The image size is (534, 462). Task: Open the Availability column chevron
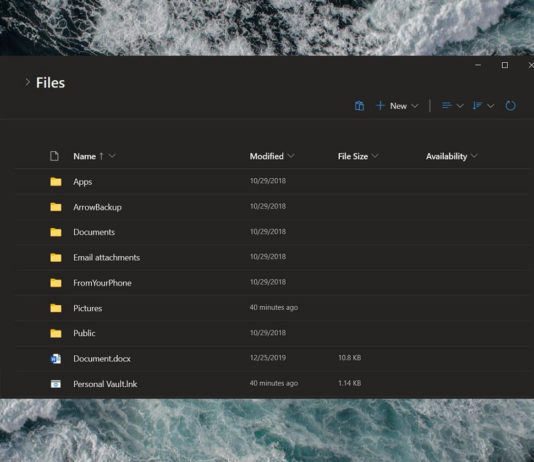click(474, 156)
